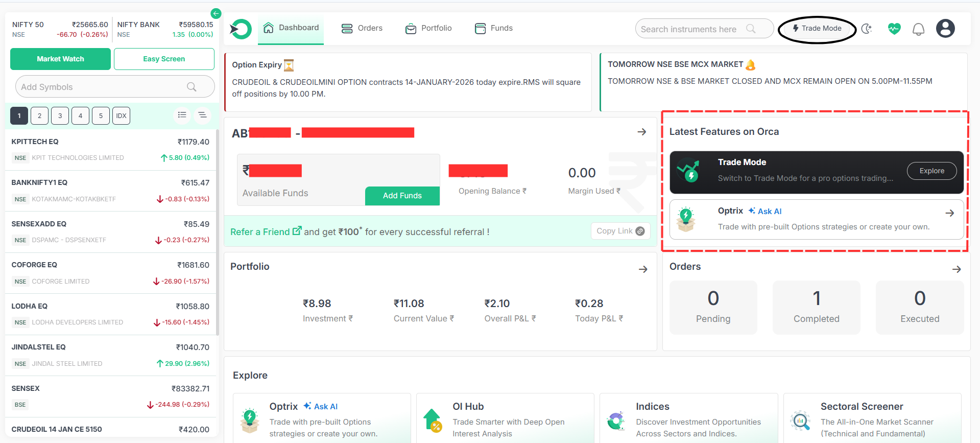Viewport: 980px width, 443px height.
Task: Expand the Orders section arrow
Action: pos(957,269)
